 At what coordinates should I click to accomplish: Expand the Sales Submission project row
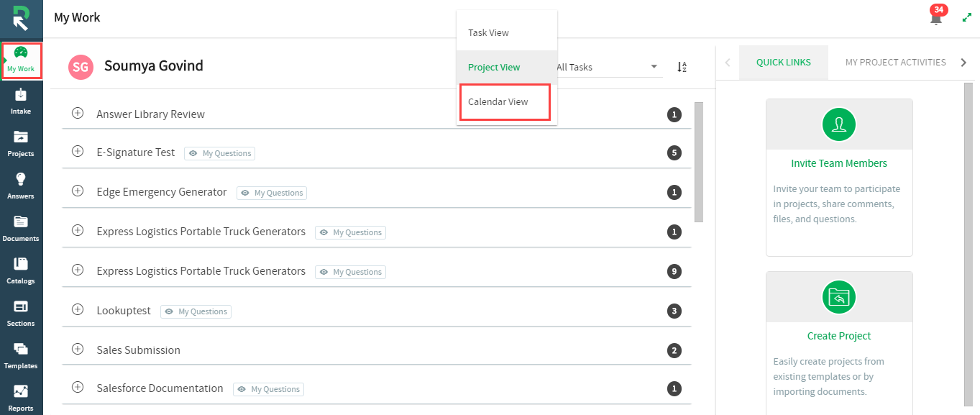(78, 350)
